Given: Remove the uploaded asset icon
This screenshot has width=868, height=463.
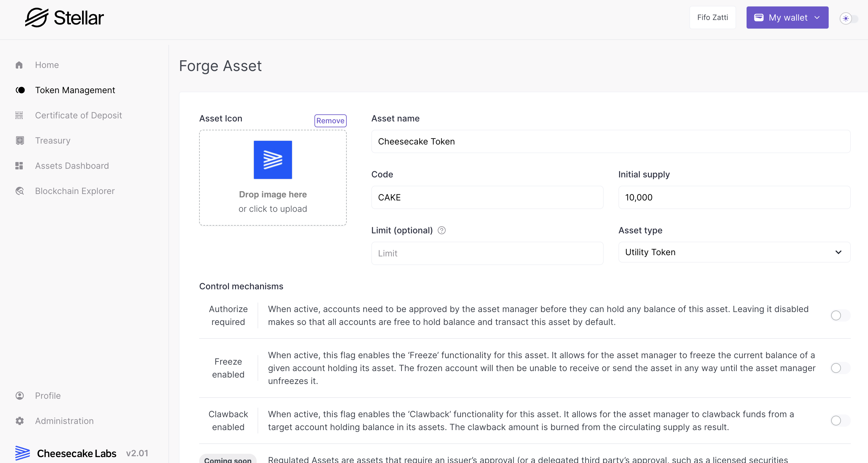Looking at the screenshot, I should (x=330, y=121).
